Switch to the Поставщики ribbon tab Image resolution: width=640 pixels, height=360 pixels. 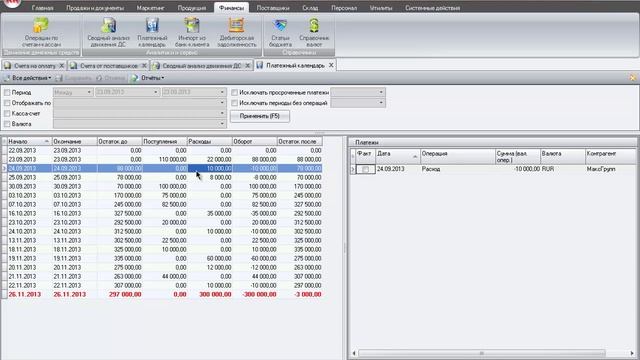273,8
